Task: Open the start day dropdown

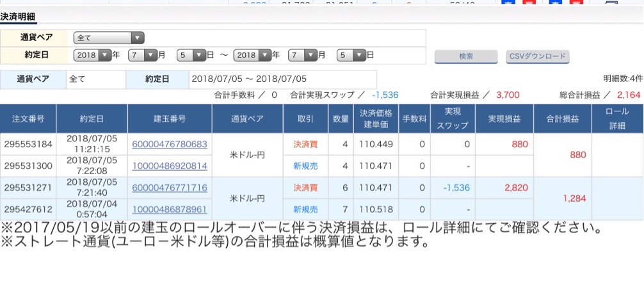Action: (x=191, y=55)
